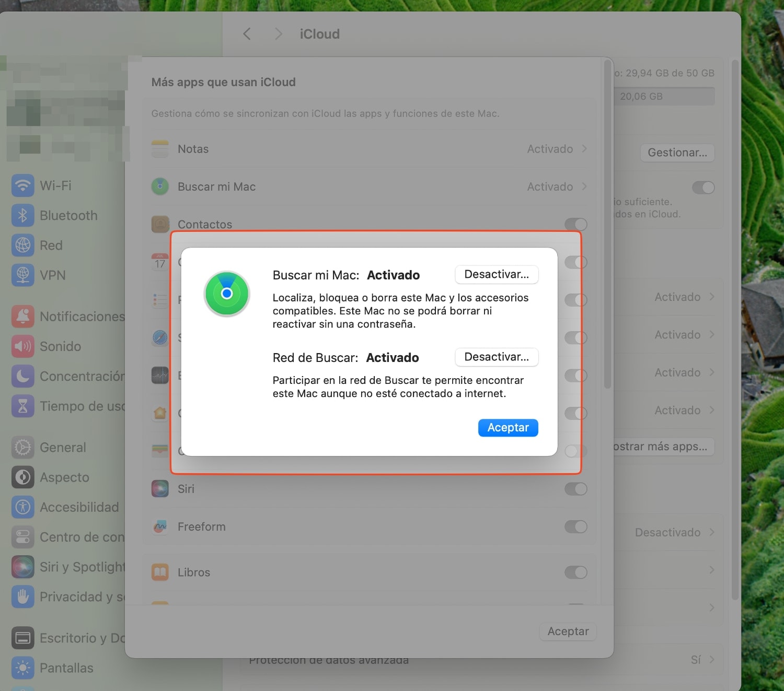Open Escritorio y Dock icon
Screen dimensions: 784x691
tap(22, 638)
